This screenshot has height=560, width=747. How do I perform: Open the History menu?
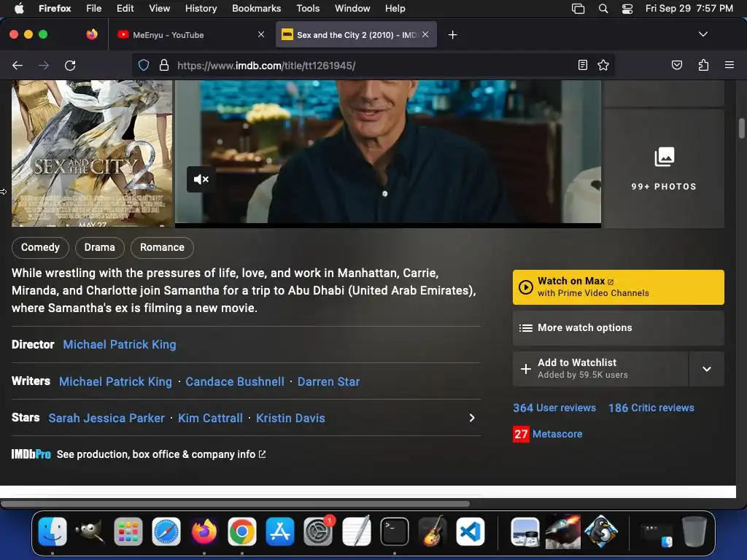click(x=201, y=8)
